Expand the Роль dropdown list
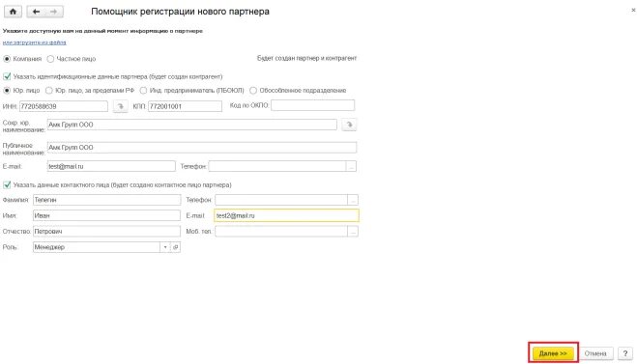 point(165,247)
